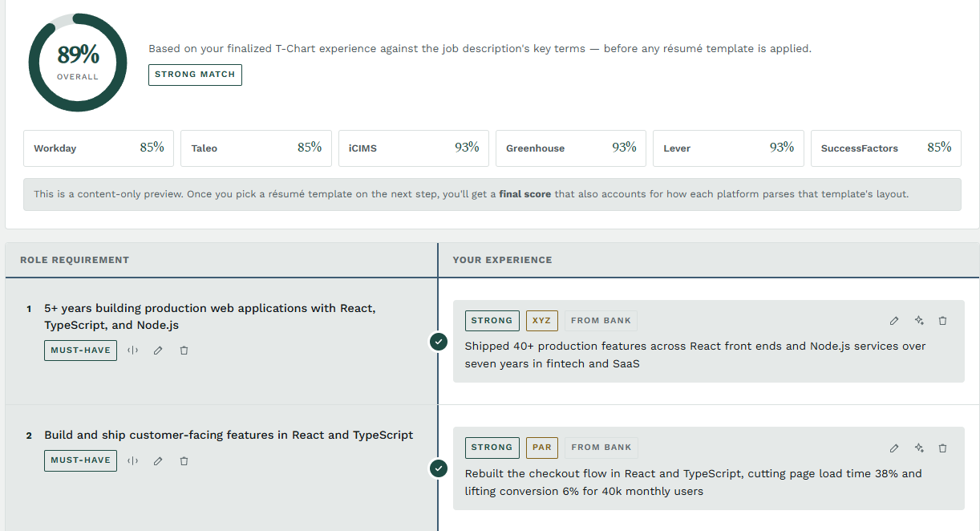980x531 pixels.
Task: Click the green check circle for requirement 1
Action: 438,342
